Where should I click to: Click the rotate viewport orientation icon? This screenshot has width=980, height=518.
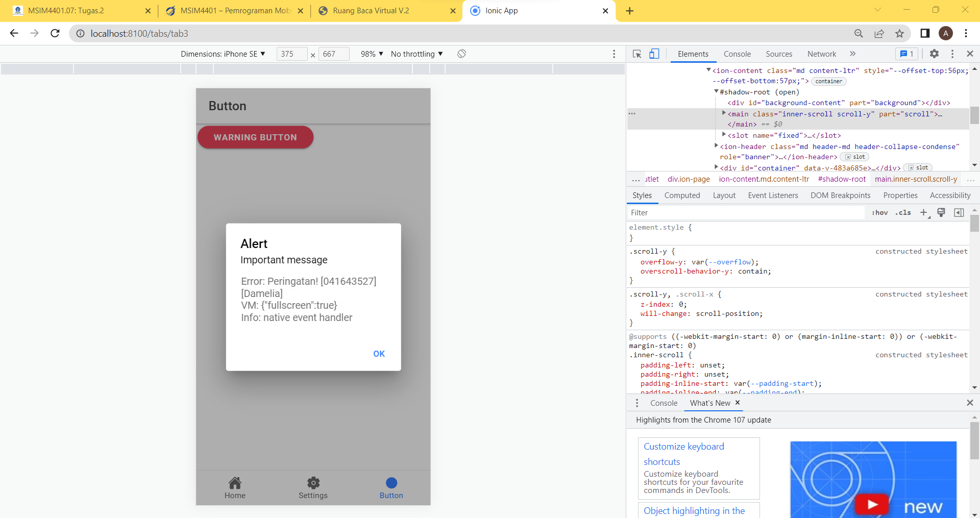[x=461, y=54]
